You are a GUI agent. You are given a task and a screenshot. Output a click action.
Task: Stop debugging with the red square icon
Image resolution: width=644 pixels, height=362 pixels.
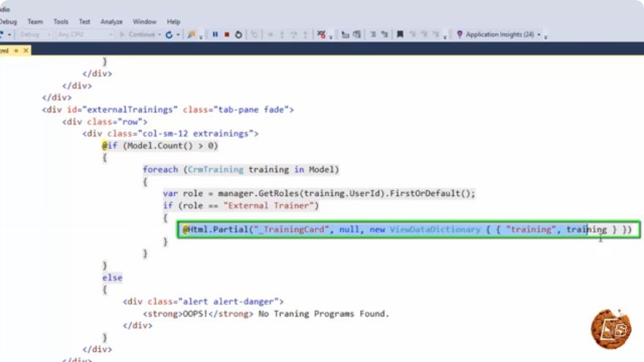(x=227, y=34)
